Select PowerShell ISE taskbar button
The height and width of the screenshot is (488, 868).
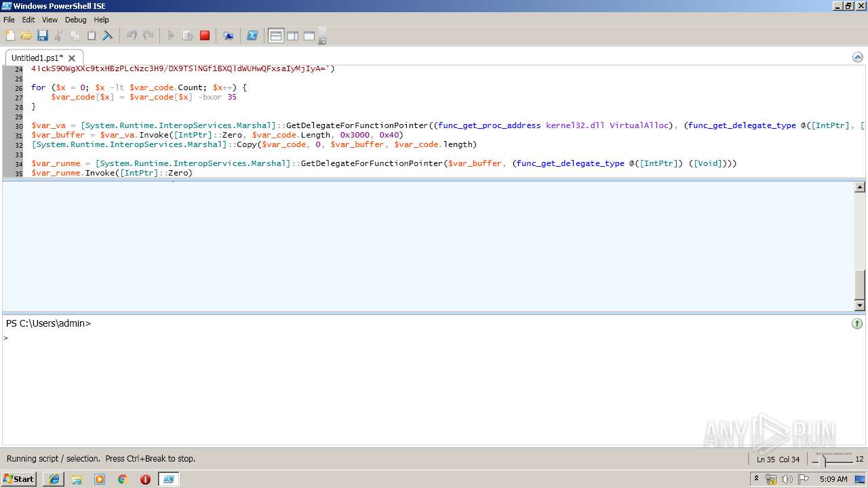tap(169, 479)
